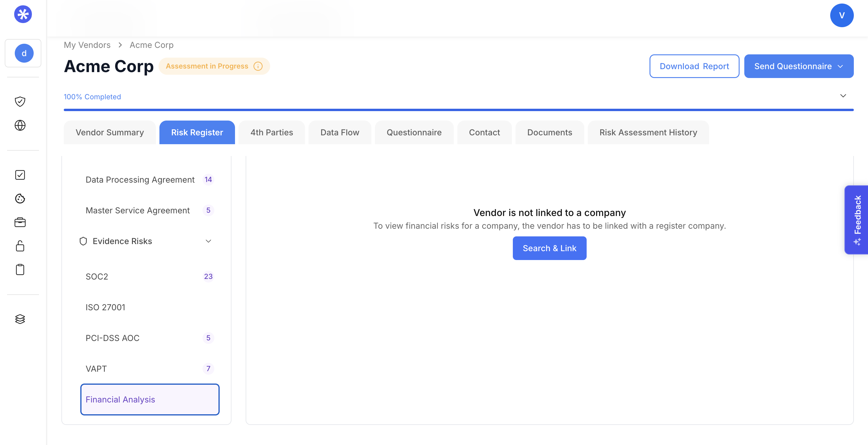Switch to the Vendor Summary tab
The image size is (868, 445).
coord(110,132)
